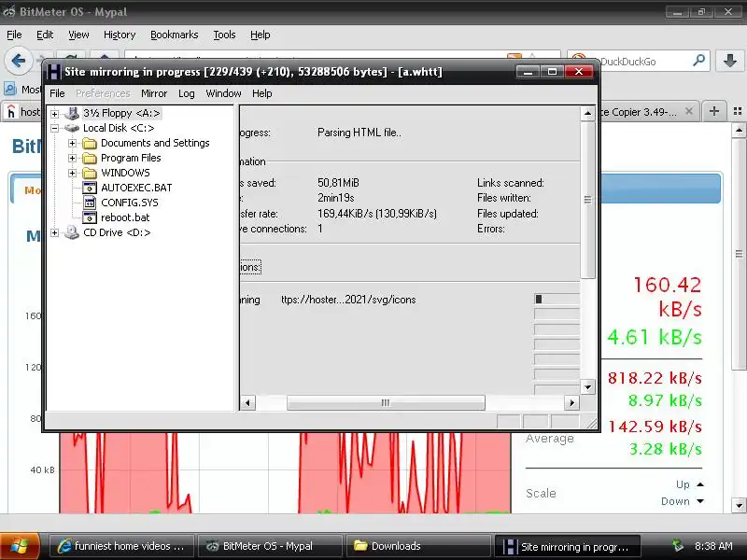
Task: Expand the Documents and Settings folder node
Action: [x=72, y=143]
